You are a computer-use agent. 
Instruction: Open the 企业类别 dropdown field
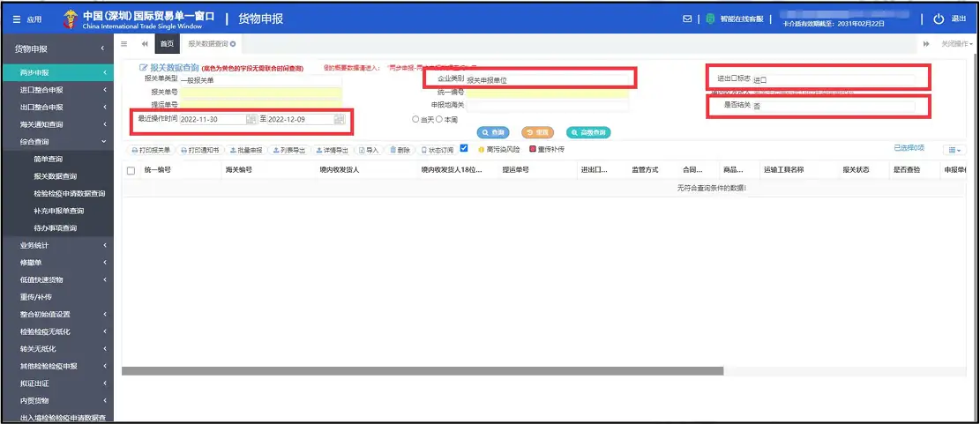coord(548,80)
